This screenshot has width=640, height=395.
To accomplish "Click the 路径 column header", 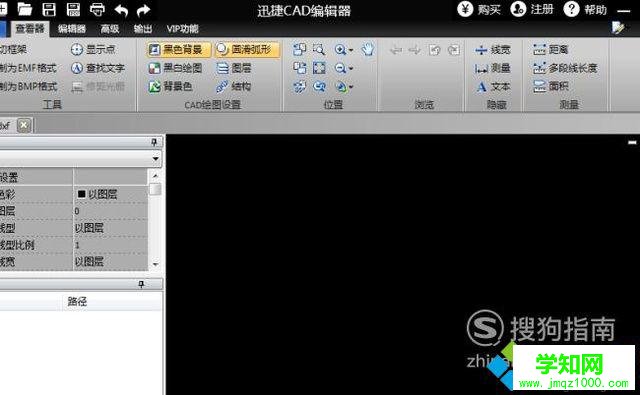I will point(78,302).
